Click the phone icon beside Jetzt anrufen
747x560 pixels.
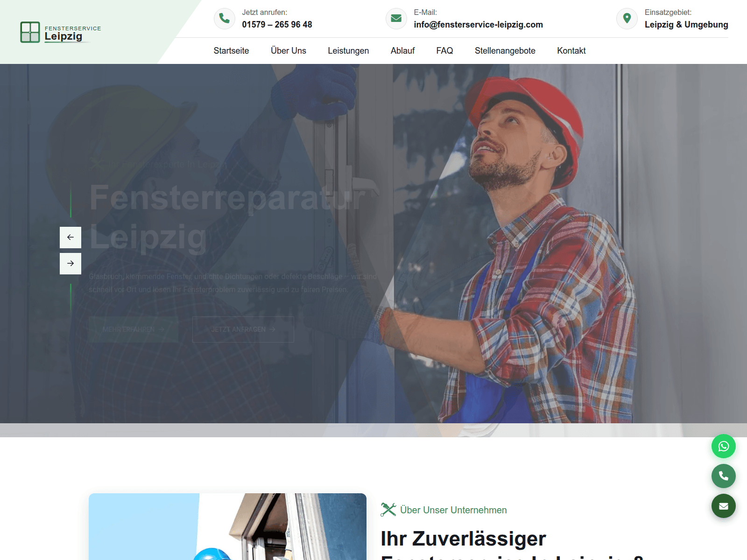(225, 19)
